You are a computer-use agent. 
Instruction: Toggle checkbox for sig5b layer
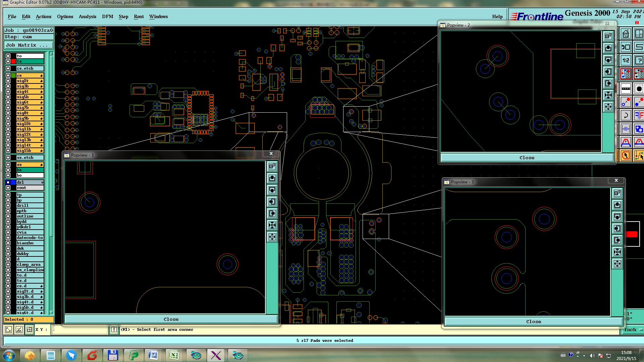(8, 97)
